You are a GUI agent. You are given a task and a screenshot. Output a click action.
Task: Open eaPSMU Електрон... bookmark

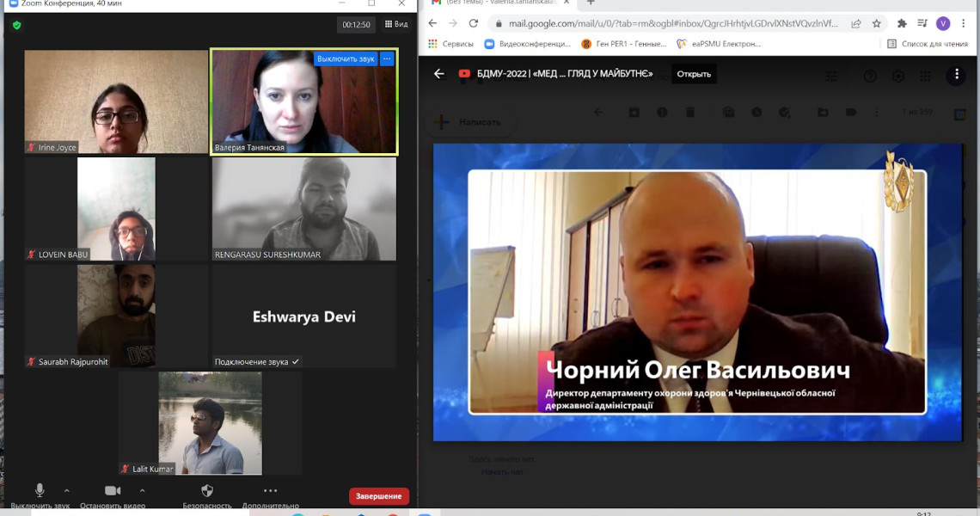tap(719, 44)
